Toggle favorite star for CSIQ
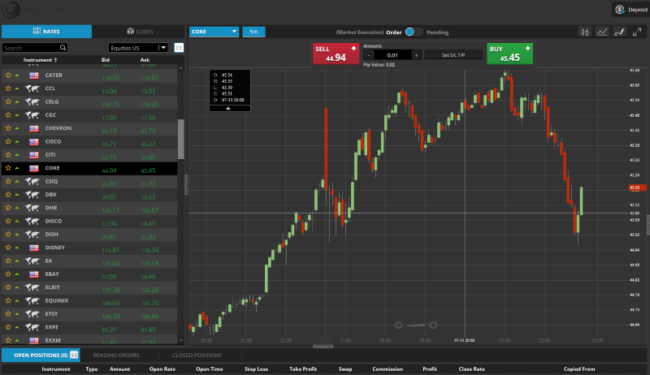This screenshot has width=650, height=375. coord(8,181)
